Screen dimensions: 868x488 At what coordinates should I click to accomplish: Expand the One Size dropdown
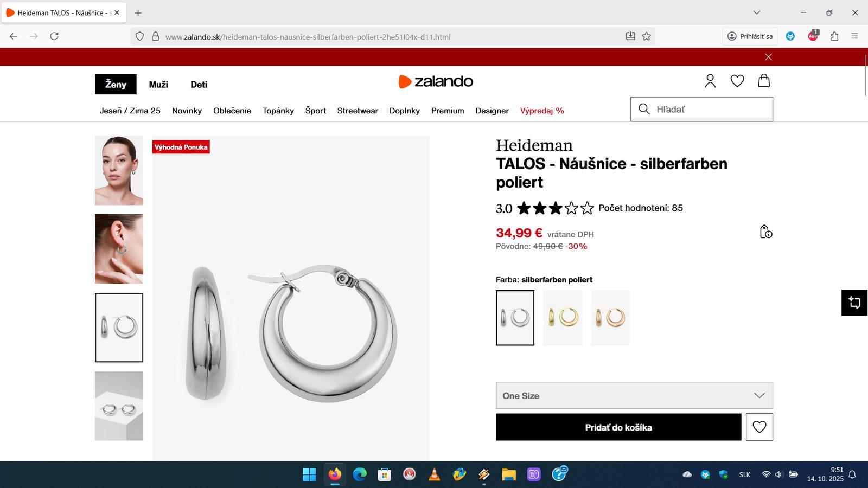(634, 396)
